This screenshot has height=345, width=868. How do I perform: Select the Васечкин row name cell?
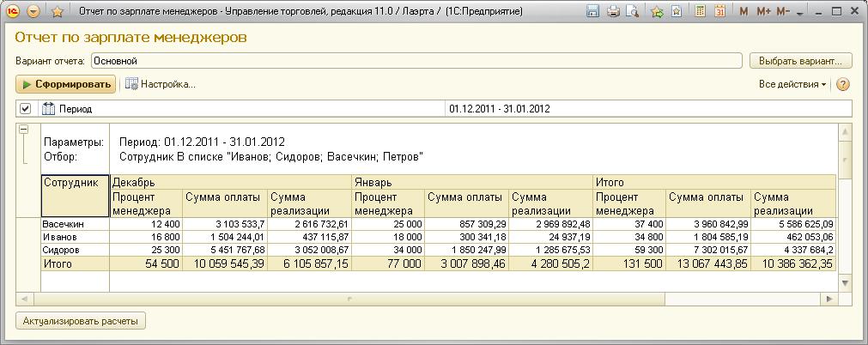pos(75,224)
